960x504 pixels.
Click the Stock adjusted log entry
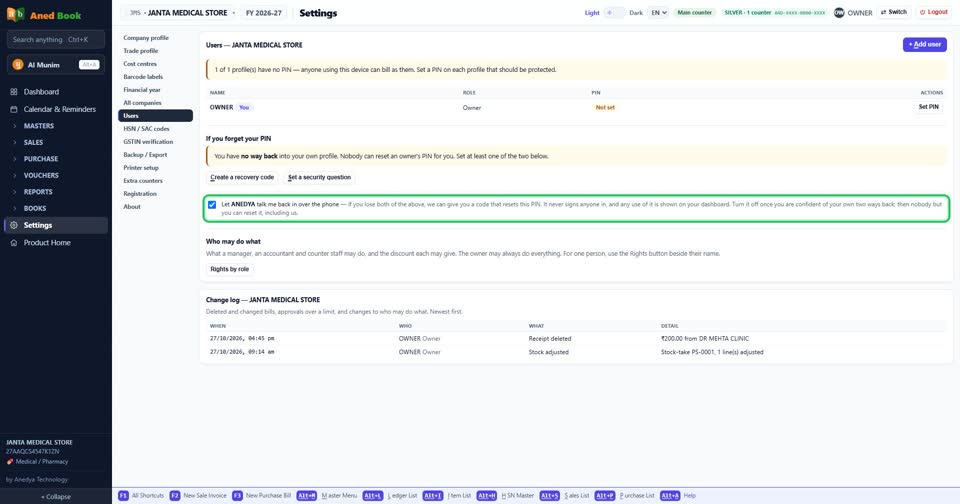tap(548, 352)
